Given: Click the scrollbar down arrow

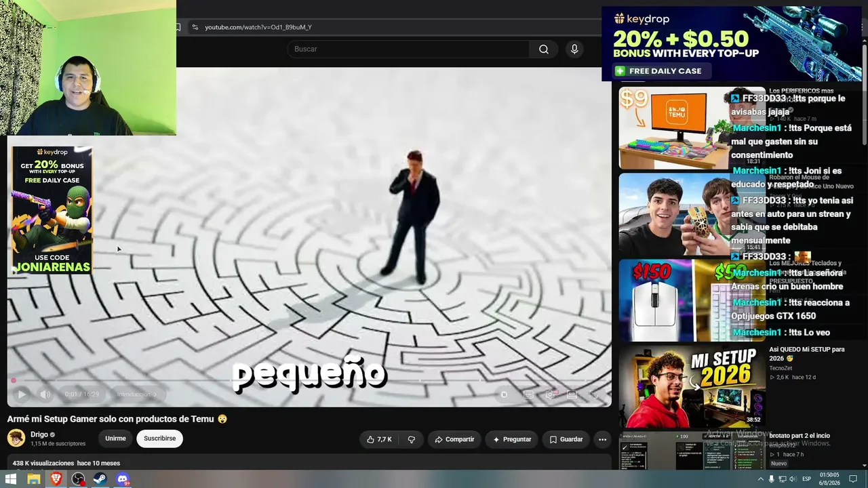Looking at the screenshot, I should pyautogui.click(x=865, y=466).
